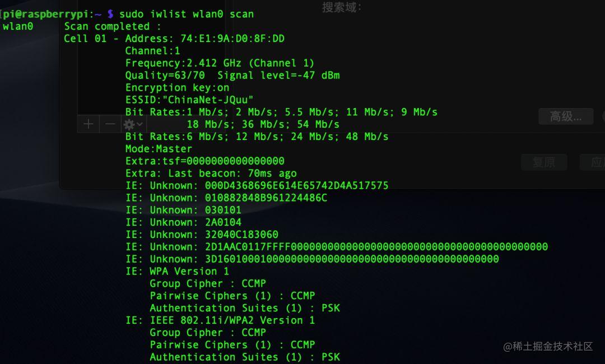Click the 搜索域 search domains label

(x=341, y=7)
